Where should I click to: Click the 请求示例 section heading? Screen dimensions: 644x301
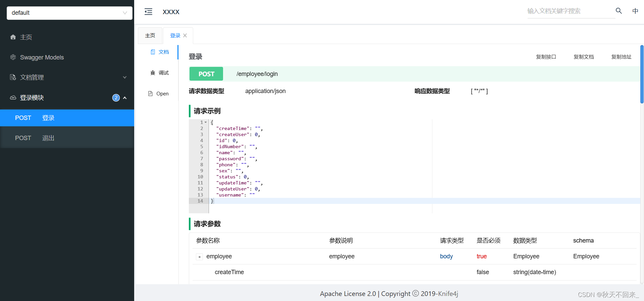coord(207,111)
